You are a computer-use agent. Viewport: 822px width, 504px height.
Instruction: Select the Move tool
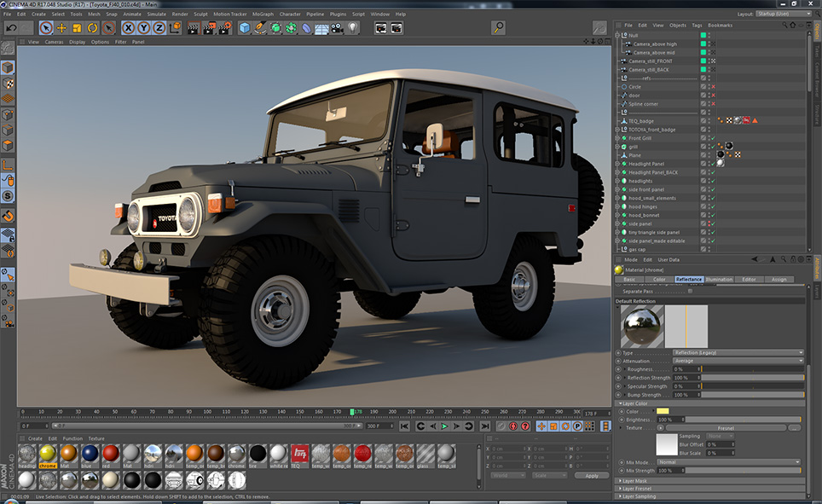(x=62, y=28)
